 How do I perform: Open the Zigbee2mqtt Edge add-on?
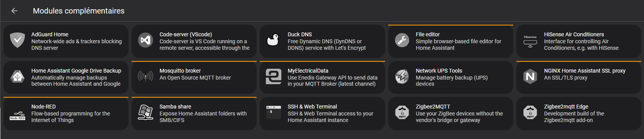tap(579, 113)
